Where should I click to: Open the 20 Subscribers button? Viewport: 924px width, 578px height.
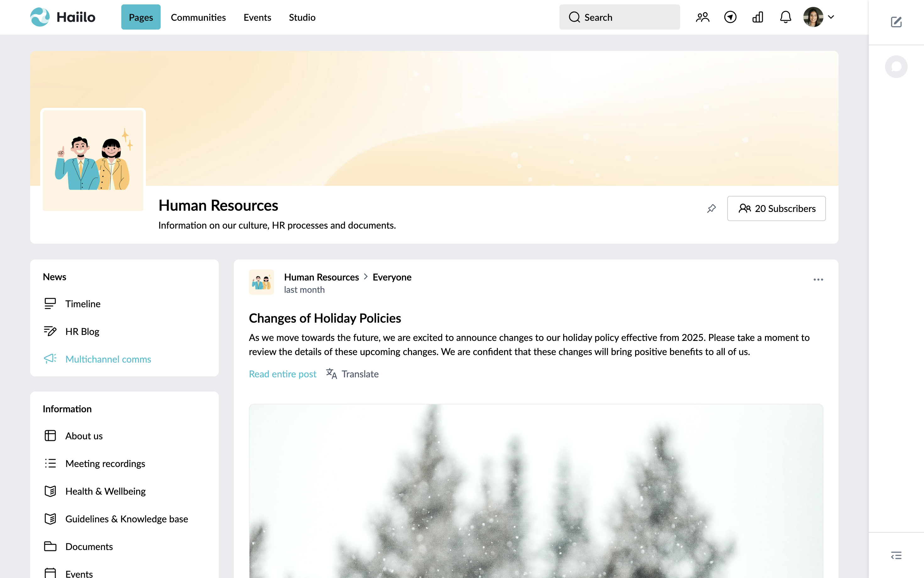pos(776,208)
